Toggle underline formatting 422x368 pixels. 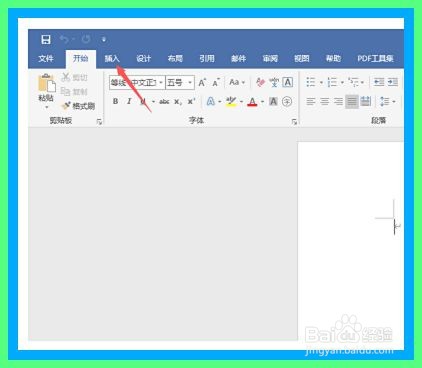143,101
